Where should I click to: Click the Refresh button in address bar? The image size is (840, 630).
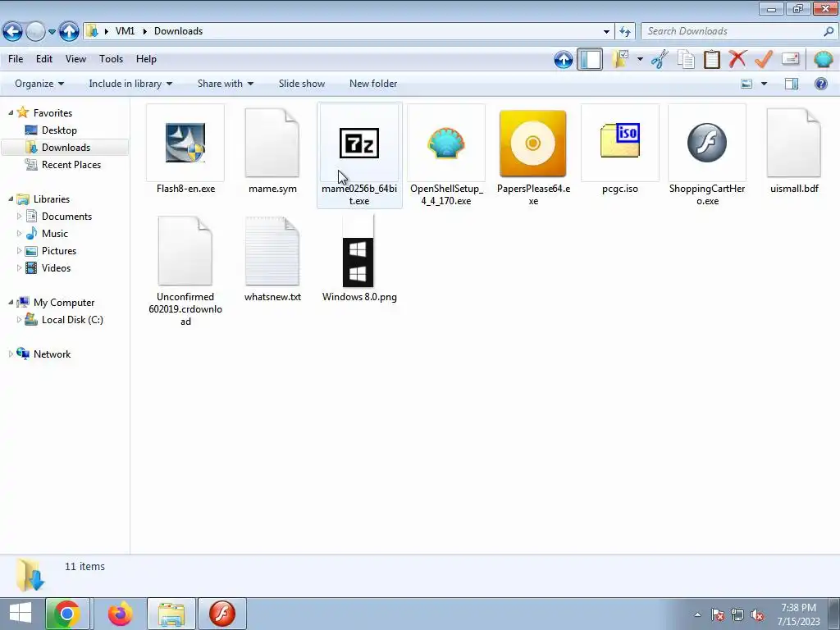coord(624,32)
